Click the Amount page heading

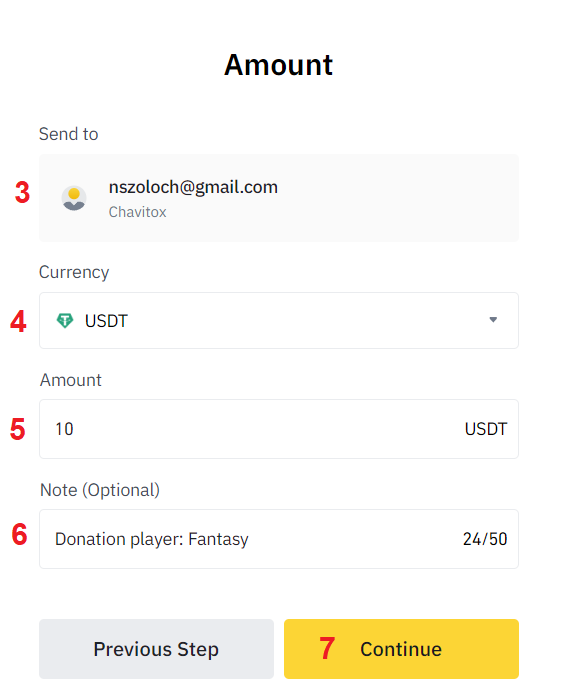(278, 65)
